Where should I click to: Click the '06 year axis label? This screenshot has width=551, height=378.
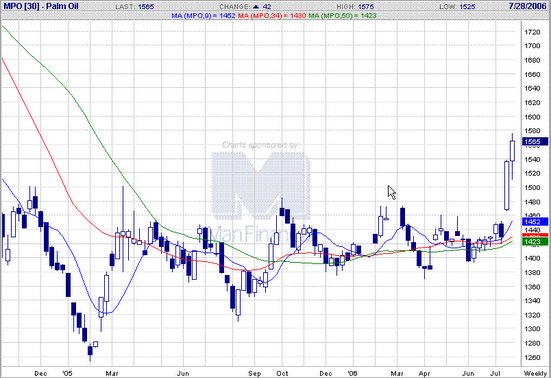tap(352, 373)
